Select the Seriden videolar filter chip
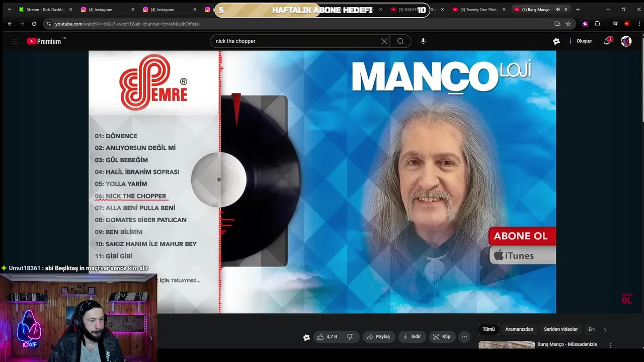Image resolution: width=644 pixels, height=362 pixels. click(x=561, y=329)
